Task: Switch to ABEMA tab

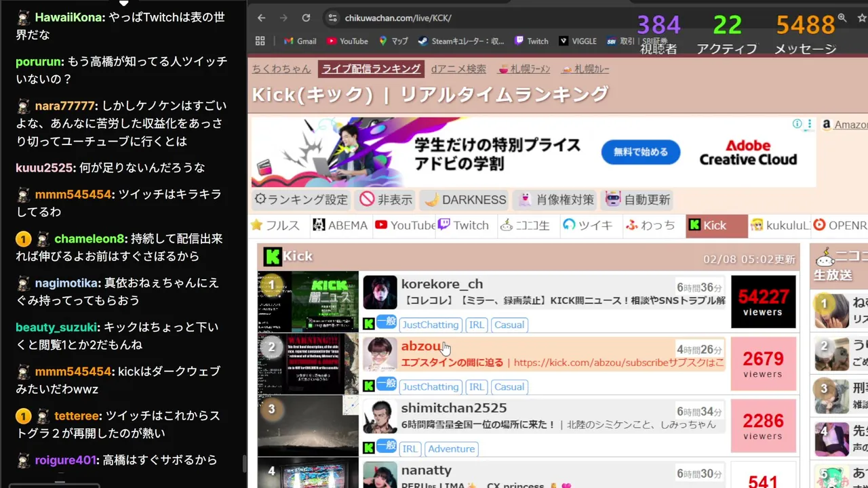Action: click(x=340, y=225)
